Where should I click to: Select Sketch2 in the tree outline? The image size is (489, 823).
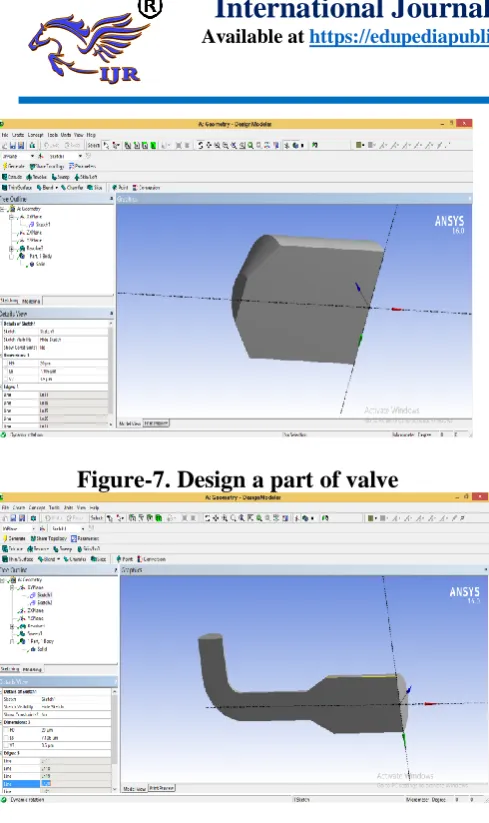click(x=45, y=603)
